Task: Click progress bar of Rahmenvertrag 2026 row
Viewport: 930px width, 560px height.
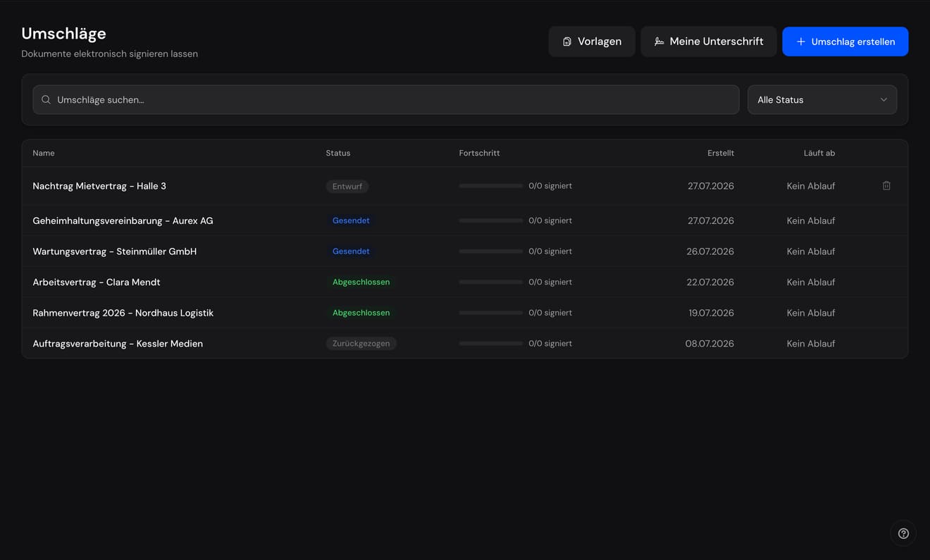Action: click(491, 313)
